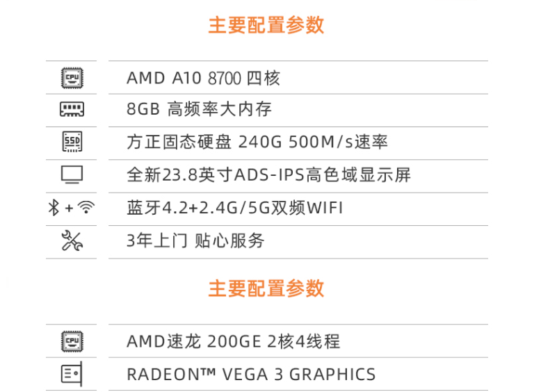This screenshot has width=541, height=392.
Task: Click the CPU icon beside AMD A10 8700
Action: (x=72, y=78)
